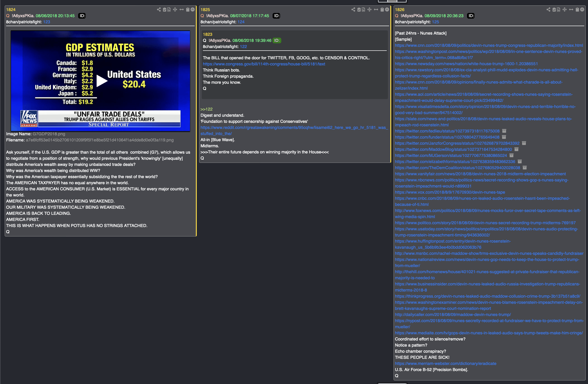This screenshot has height=384, width=588.
Task: Open the vox.com devin-nunes-tape link
Action: [450, 192]
